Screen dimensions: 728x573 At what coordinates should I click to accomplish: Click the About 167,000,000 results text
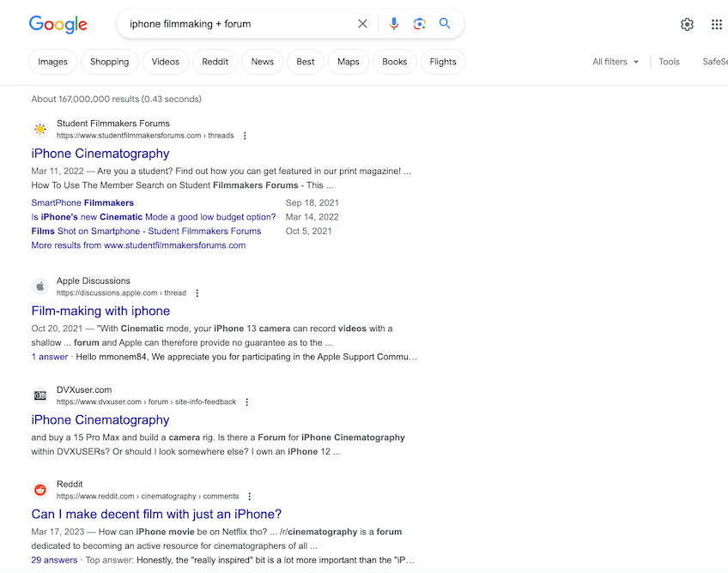click(x=117, y=99)
